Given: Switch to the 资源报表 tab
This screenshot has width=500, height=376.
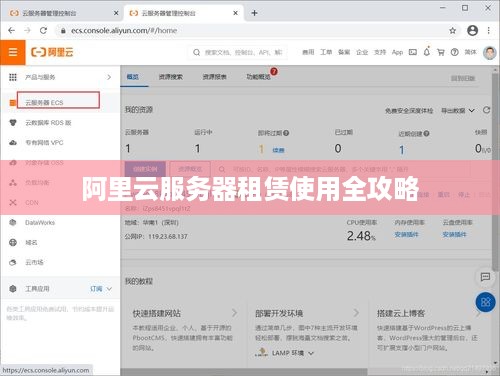Looking at the screenshot, I should tap(214, 77).
